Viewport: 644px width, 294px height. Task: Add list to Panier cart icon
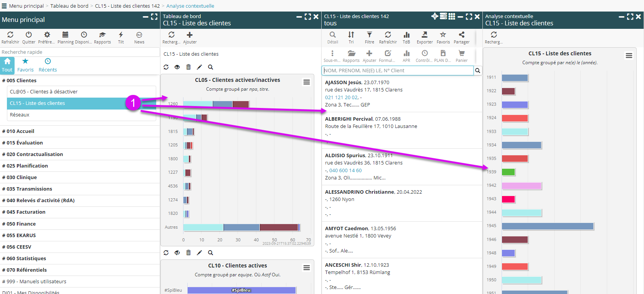(461, 53)
